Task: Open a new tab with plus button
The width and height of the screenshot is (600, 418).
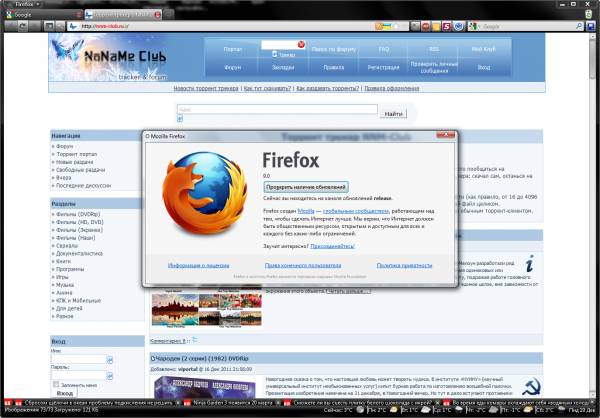Action: [168, 15]
